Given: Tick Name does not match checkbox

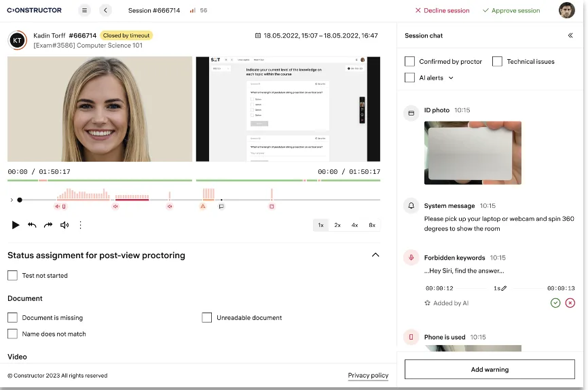Looking at the screenshot, I should point(12,334).
